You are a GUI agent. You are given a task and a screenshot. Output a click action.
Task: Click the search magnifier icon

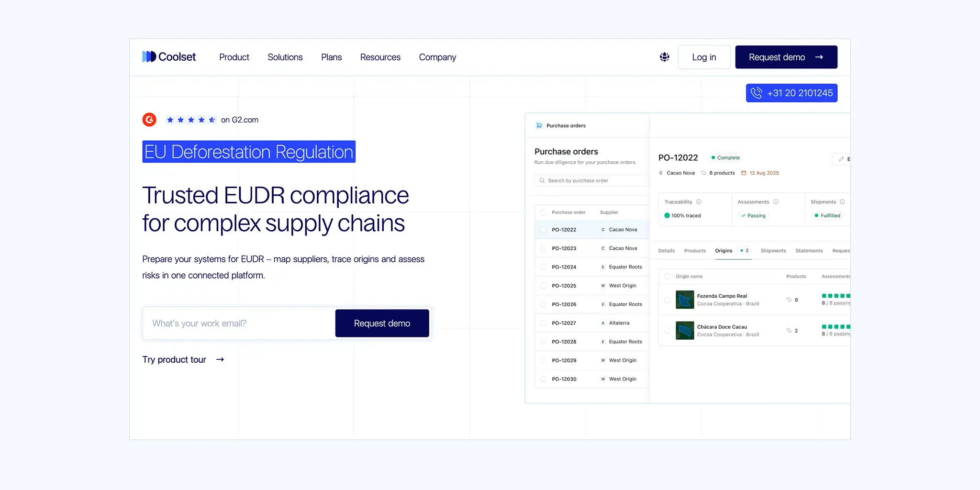(542, 180)
